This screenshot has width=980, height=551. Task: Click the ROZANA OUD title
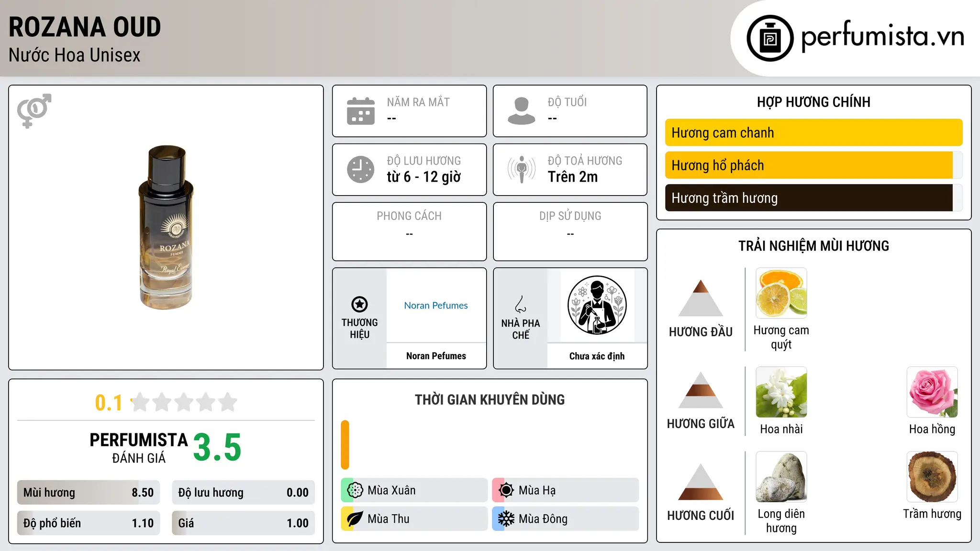point(85,27)
